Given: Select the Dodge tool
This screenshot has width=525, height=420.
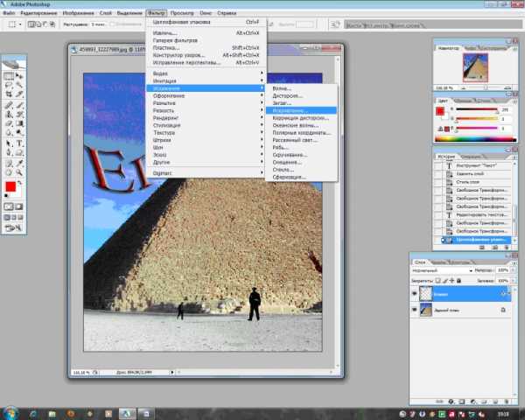Looking at the screenshot, I should point(19,133).
